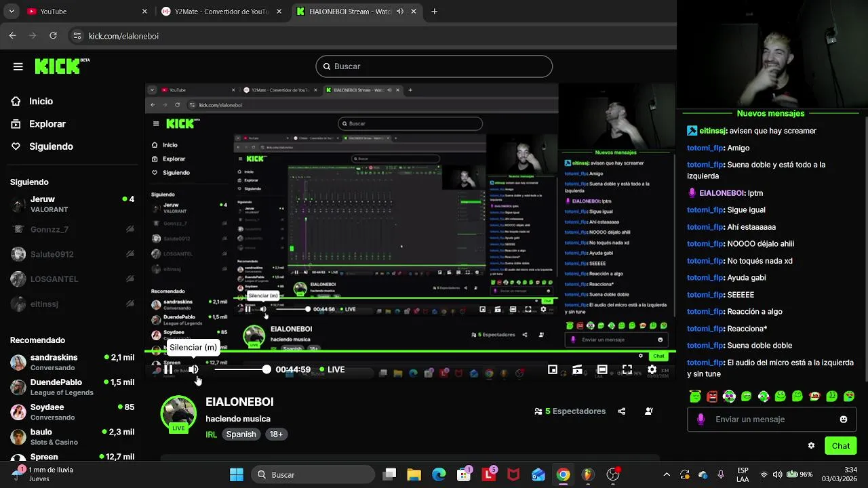Open the Kick hamburger menu
Viewport: 868px width, 488px height.
[x=18, y=66]
